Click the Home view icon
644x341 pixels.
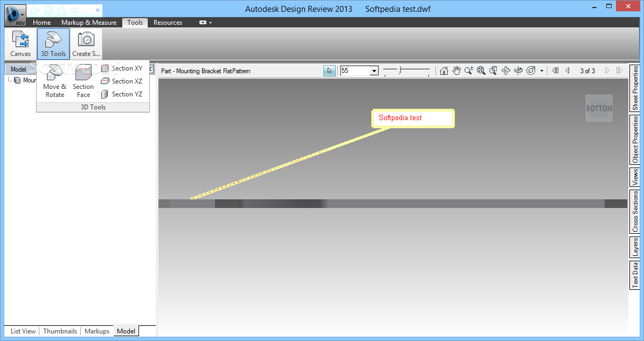[x=444, y=71]
